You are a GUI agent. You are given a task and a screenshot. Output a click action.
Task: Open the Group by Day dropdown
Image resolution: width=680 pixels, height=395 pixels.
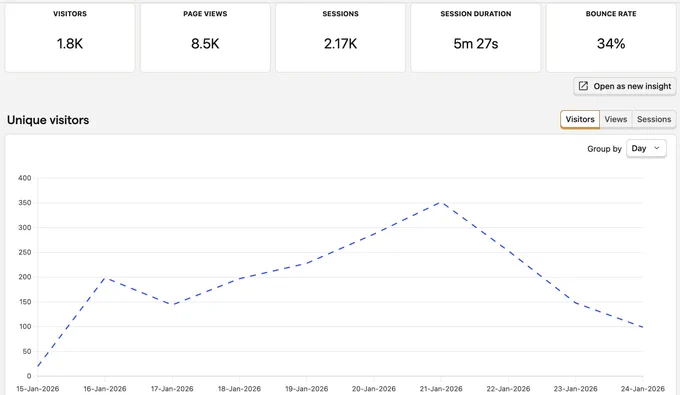646,148
